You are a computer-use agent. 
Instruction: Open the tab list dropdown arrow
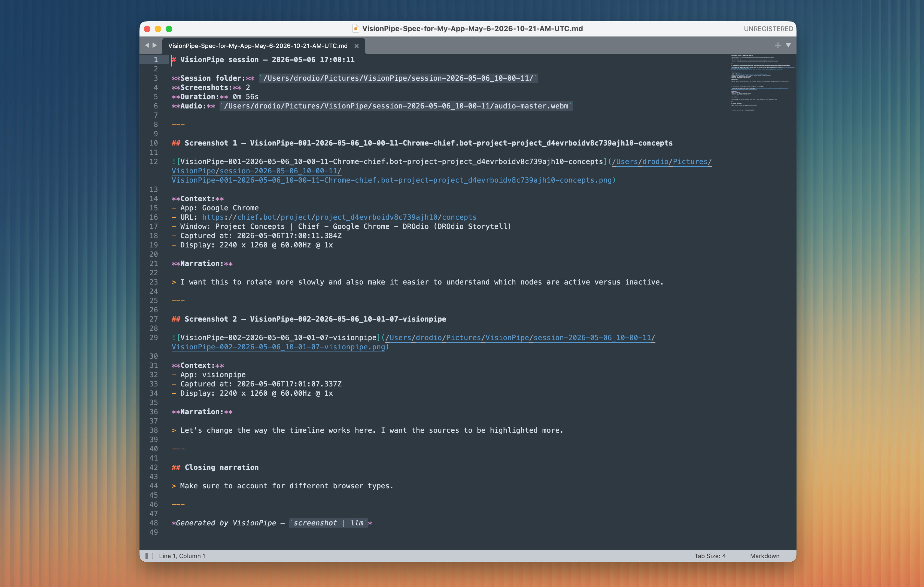point(788,45)
